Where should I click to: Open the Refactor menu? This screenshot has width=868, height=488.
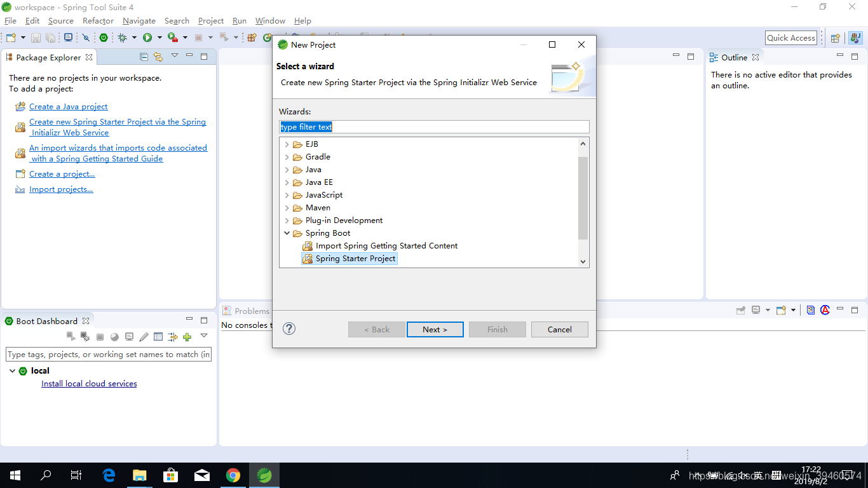[x=98, y=21]
